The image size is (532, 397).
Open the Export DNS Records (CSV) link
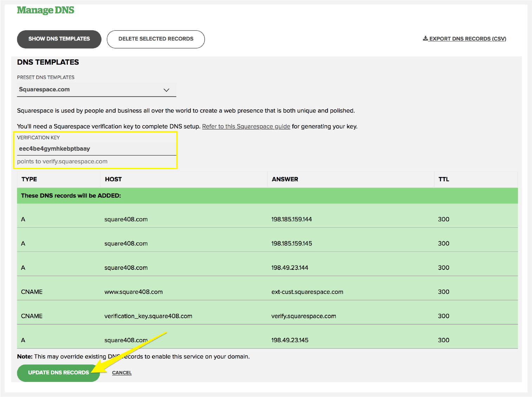(x=467, y=39)
